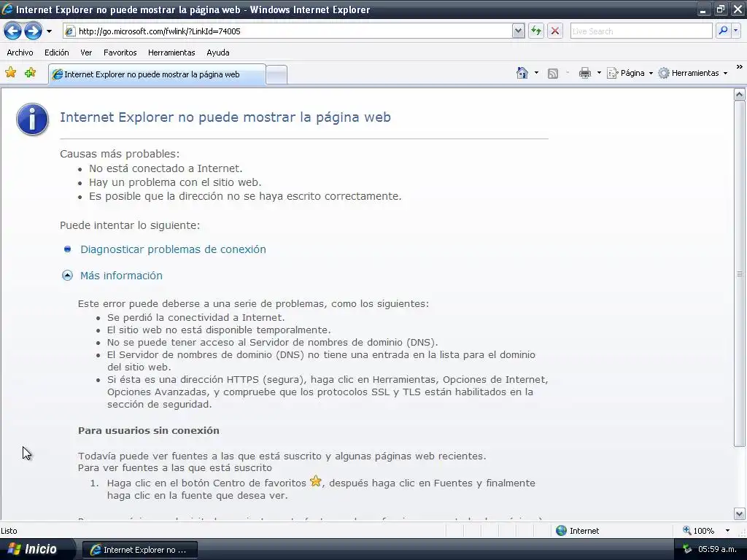Click the zoom level 100% button
Image resolution: width=747 pixels, height=560 pixels.
[x=699, y=531]
